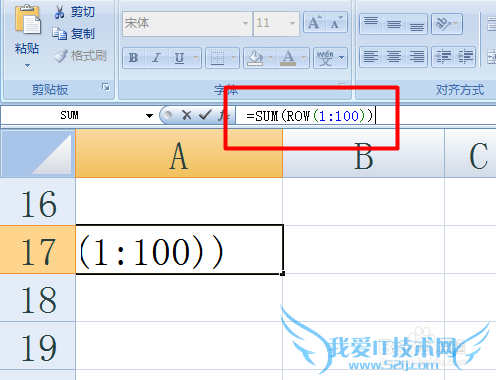Select column B header

pos(363,153)
